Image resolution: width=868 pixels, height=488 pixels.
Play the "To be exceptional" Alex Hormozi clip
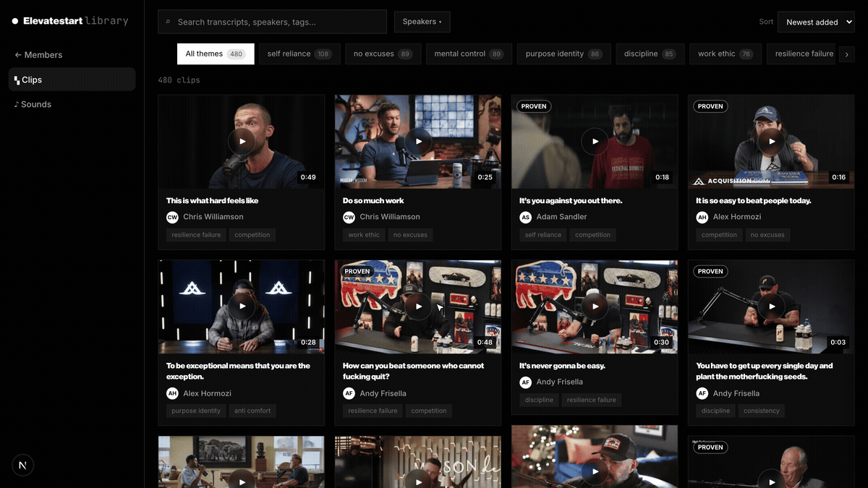coord(242,306)
